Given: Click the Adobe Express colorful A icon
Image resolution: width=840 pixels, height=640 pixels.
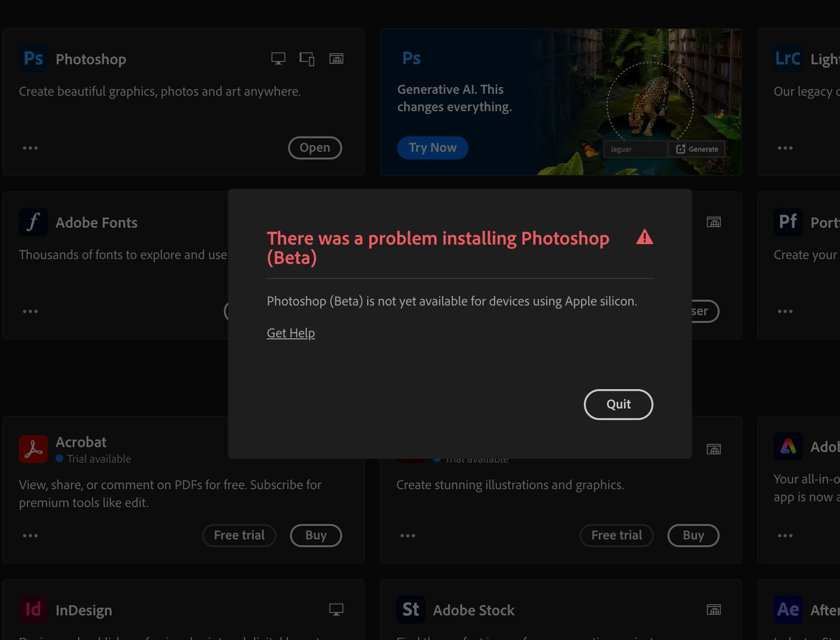Looking at the screenshot, I should [788, 446].
